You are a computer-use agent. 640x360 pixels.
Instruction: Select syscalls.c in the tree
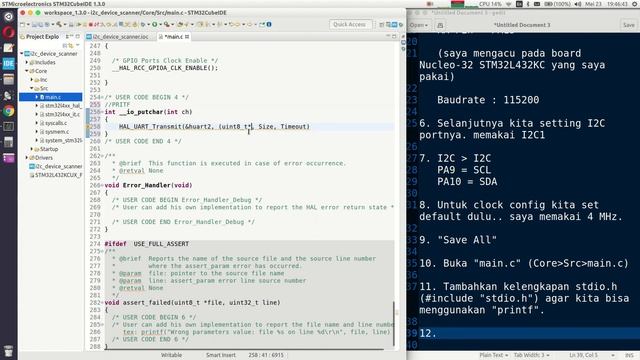(56, 123)
